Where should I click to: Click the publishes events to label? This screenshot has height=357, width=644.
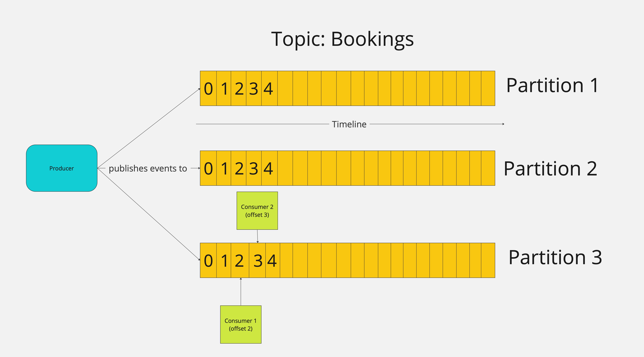[148, 169]
